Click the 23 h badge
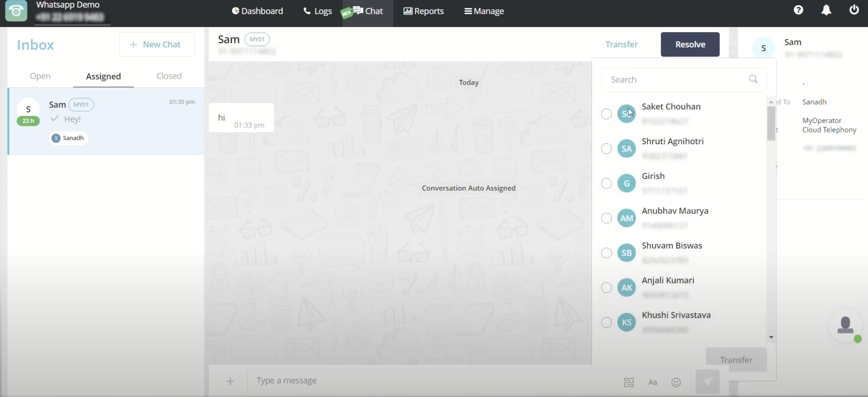The height and width of the screenshot is (397, 868). click(x=28, y=121)
